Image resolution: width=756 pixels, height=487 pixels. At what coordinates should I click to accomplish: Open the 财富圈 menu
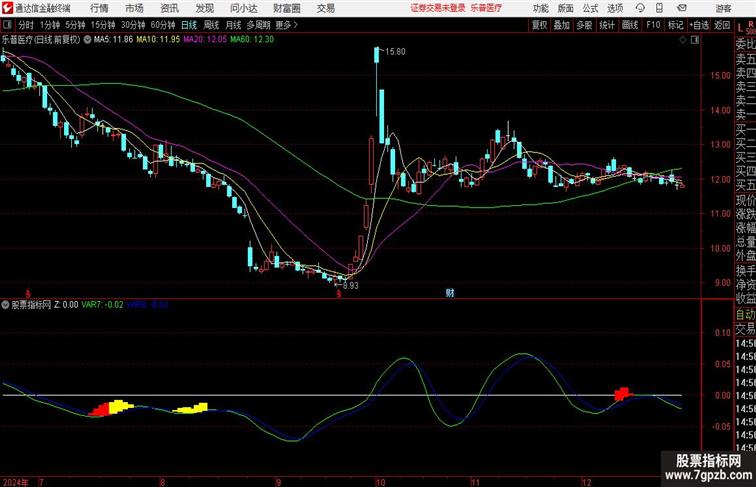tap(286, 8)
